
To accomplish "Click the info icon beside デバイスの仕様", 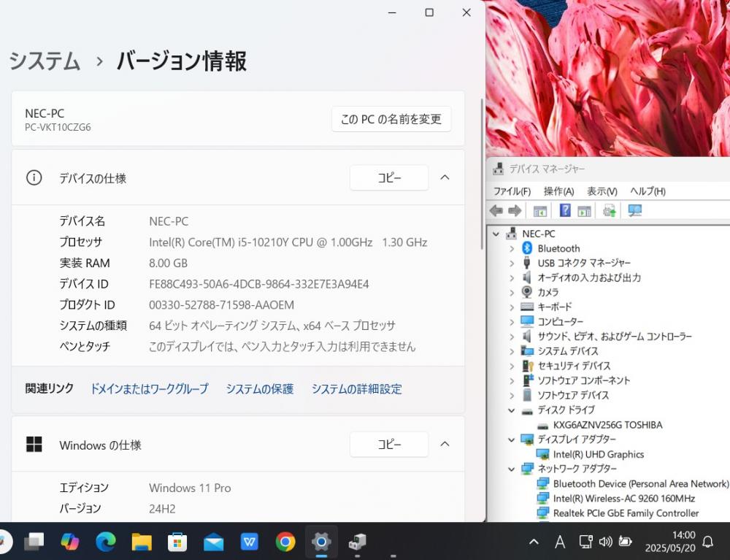I will point(34,177).
